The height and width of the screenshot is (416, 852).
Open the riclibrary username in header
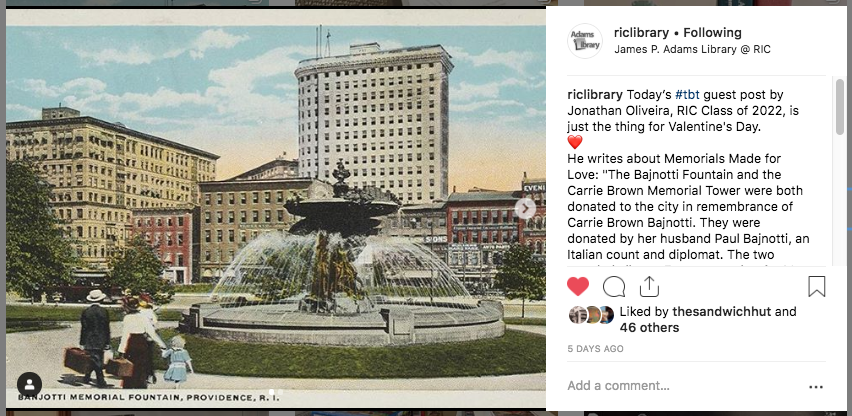pyautogui.click(x=641, y=33)
